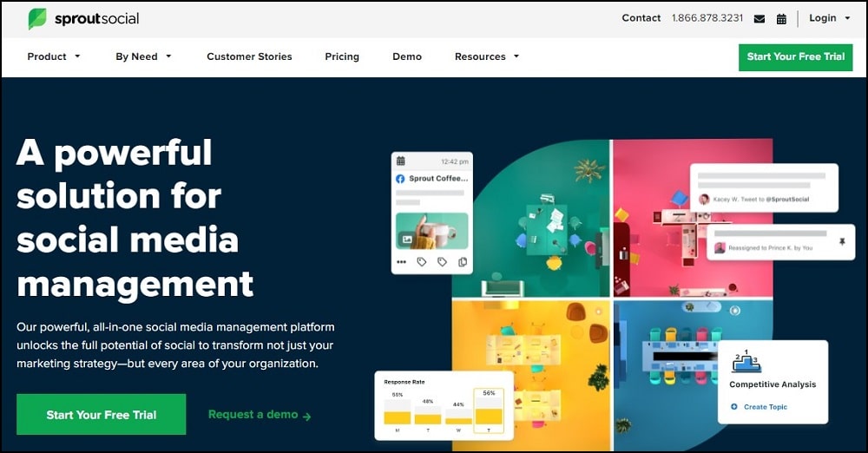868x453 pixels.
Task: Click the coffee cup thumbnail image
Action: click(x=431, y=231)
